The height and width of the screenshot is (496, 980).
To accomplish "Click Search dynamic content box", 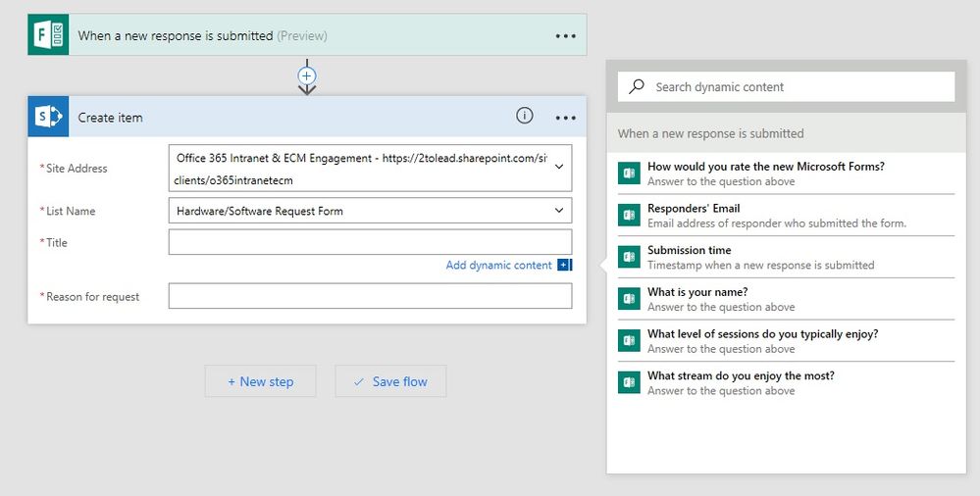I will [x=786, y=87].
